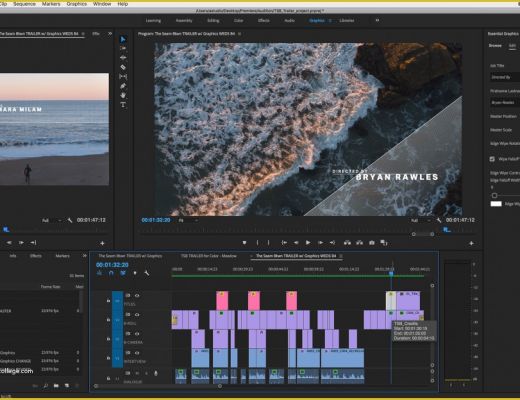Open TSB TRAILER for Color sequence tab
The width and height of the screenshot is (520, 400).
coord(208,256)
